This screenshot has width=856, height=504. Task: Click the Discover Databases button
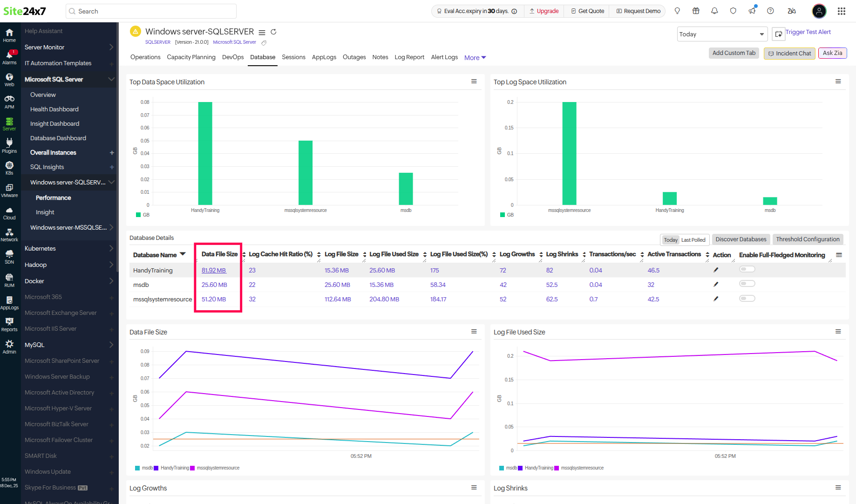[x=741, y=239]
